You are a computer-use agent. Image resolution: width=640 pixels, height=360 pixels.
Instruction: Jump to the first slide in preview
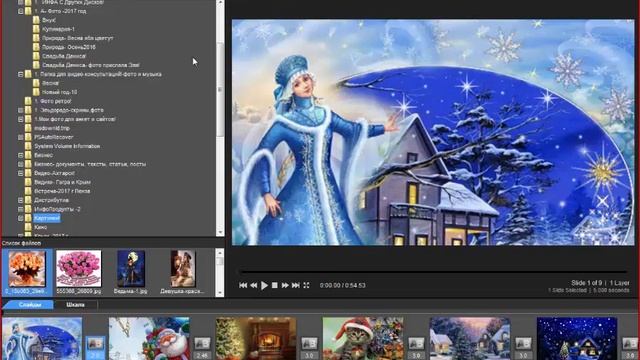point(243,285)
